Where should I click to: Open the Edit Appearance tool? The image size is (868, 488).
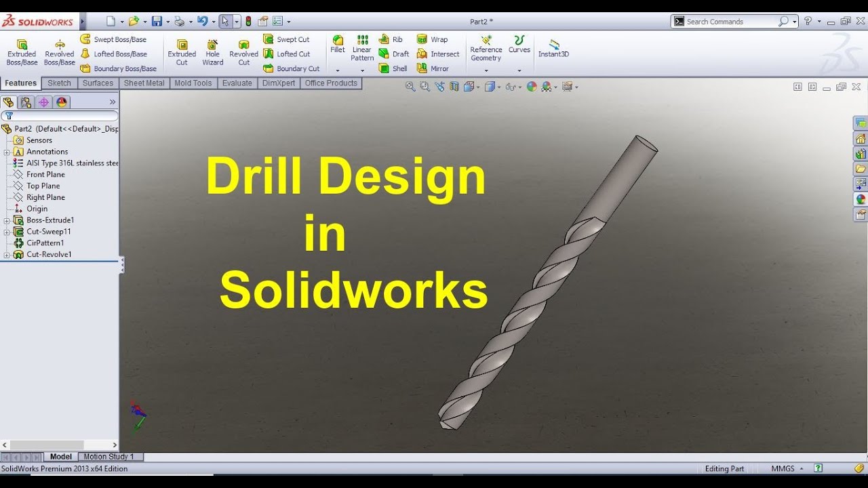pos(532,87)
